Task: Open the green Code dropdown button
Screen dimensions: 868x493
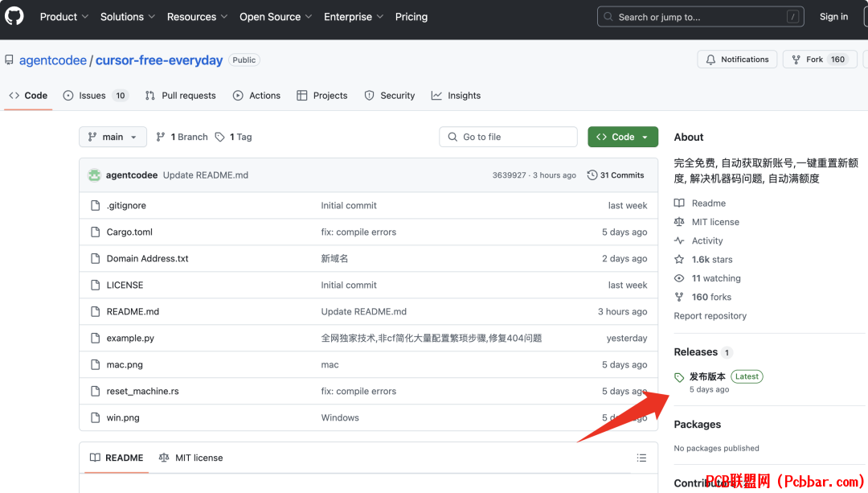Action: coord(623,137)
